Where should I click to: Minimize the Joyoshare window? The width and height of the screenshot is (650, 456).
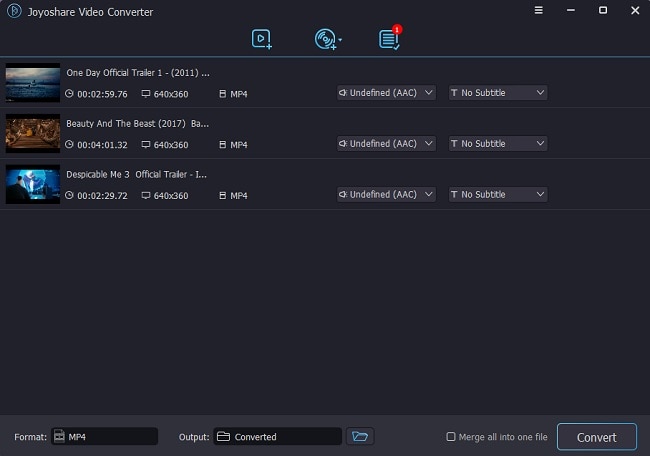pyautogui.click(x=571, y=10)
